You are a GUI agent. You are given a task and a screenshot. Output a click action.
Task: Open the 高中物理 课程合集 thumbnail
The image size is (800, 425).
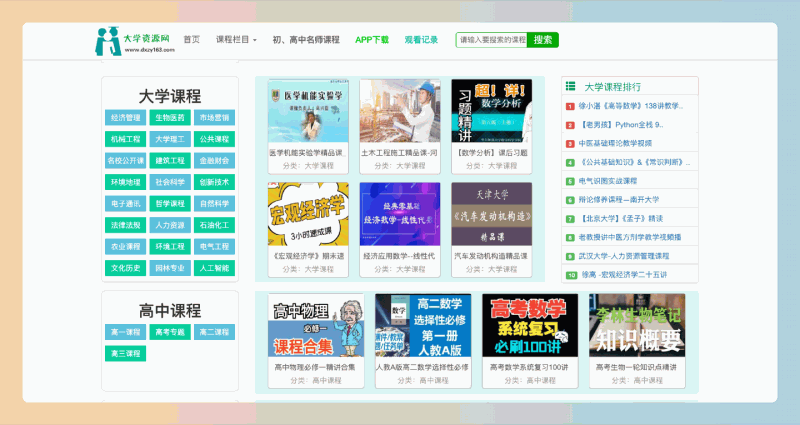point(316,326)
